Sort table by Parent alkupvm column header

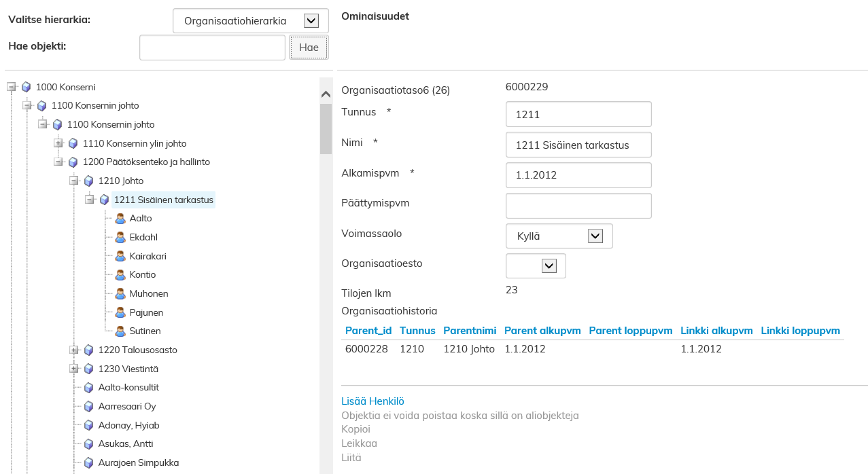pos(542,331)
